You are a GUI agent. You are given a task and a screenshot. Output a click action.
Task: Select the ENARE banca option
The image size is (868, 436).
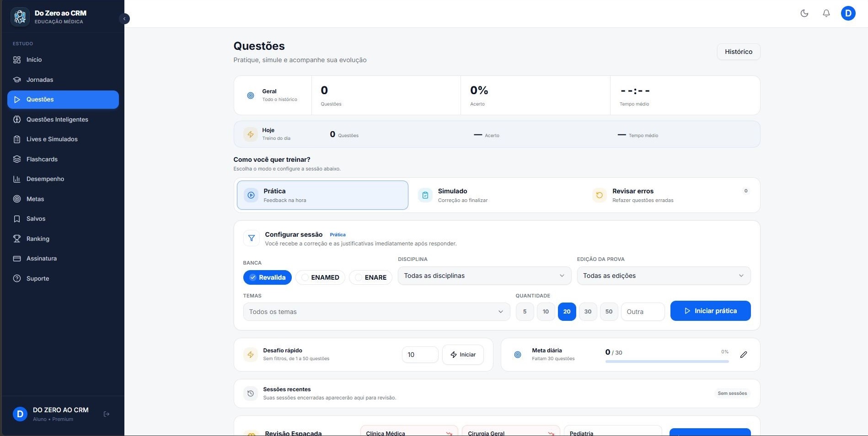click(x=371, y=277)
